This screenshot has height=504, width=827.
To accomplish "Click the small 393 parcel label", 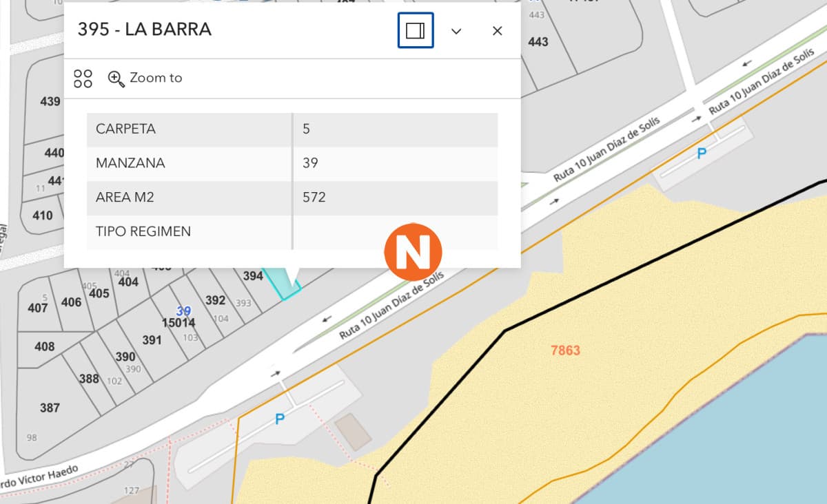I will [243, 303].
